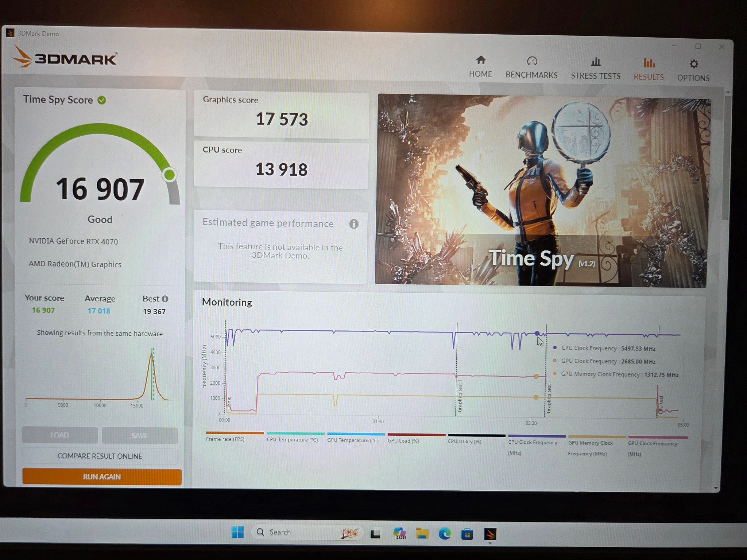
Task: Click the GPU Clock Frequency 2685.00 MHz tooltip line
Action: click(604, 361)
